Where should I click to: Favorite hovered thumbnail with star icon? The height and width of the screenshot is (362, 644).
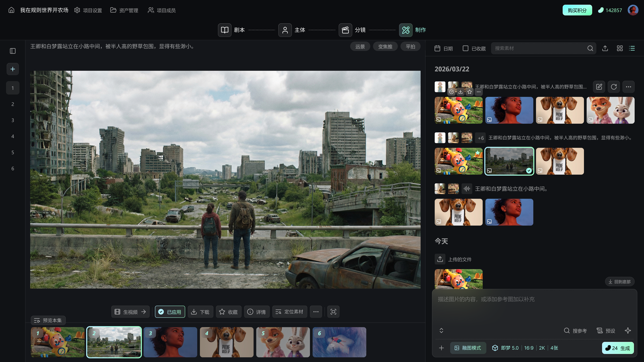tap(470, 92)
